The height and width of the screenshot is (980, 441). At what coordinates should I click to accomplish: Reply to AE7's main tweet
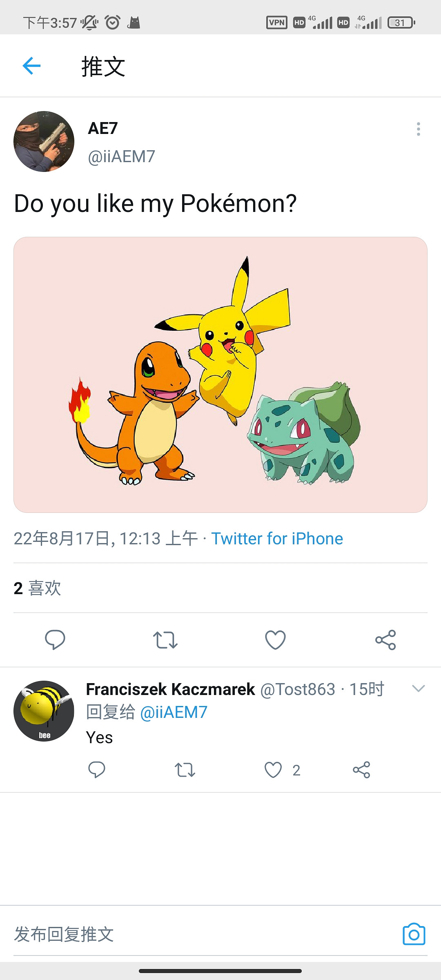click(x=55, y=639)
